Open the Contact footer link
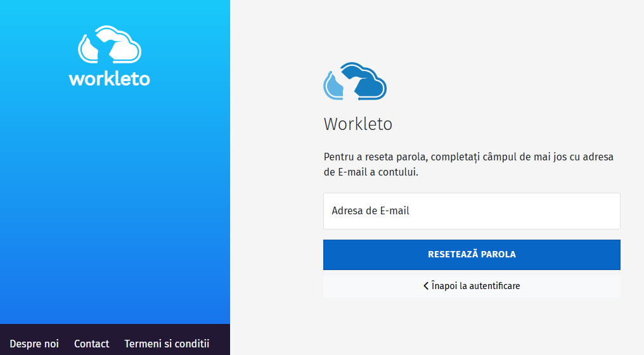 [x=91, y=344]
